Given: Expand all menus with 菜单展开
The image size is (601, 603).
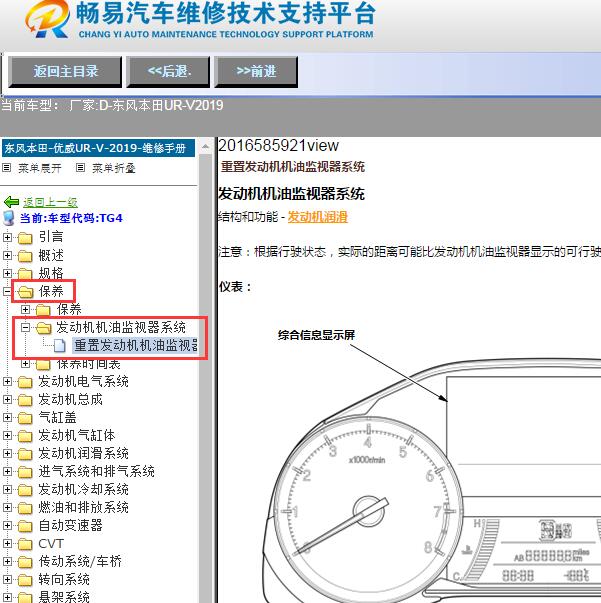Looking at the screenshot, I should [40, 168].
